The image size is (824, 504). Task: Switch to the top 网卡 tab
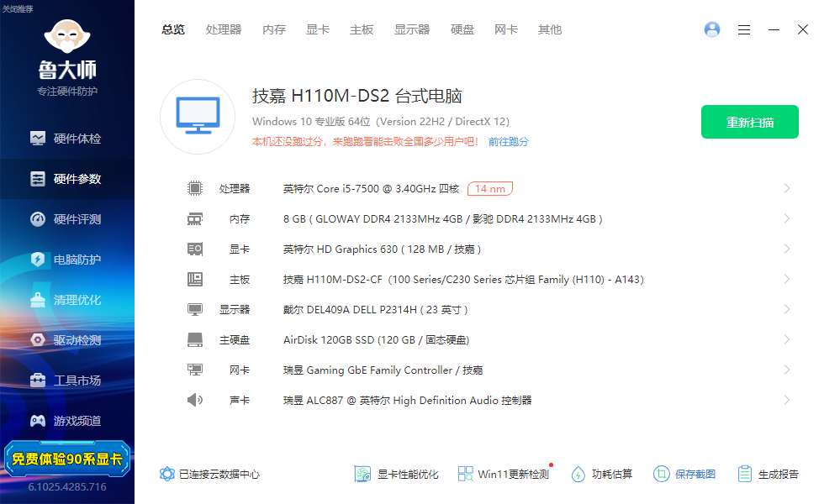pyautogui.click(x=506, y=30)
